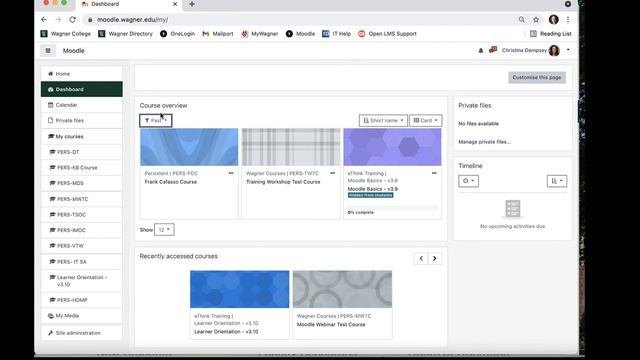Screen dimensions: 640x360
Task: Open the MyWagner bookmark
Action: coord(260,34)
